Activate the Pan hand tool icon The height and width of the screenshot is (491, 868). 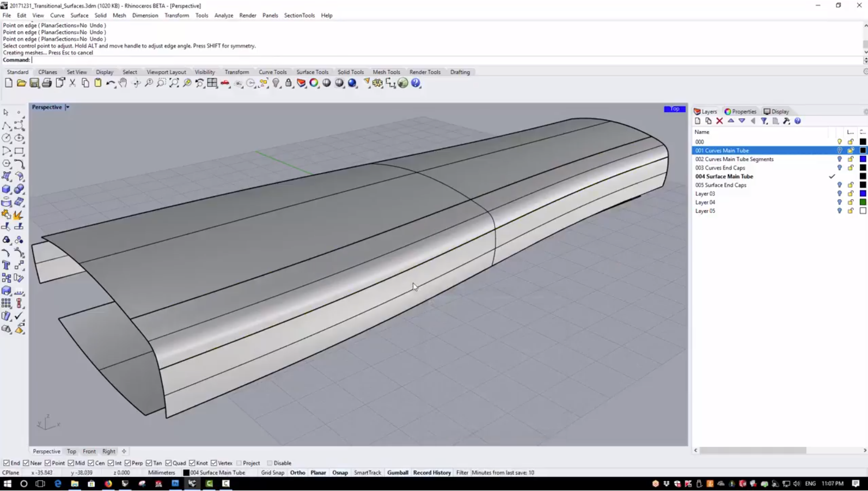pos(123,83)
